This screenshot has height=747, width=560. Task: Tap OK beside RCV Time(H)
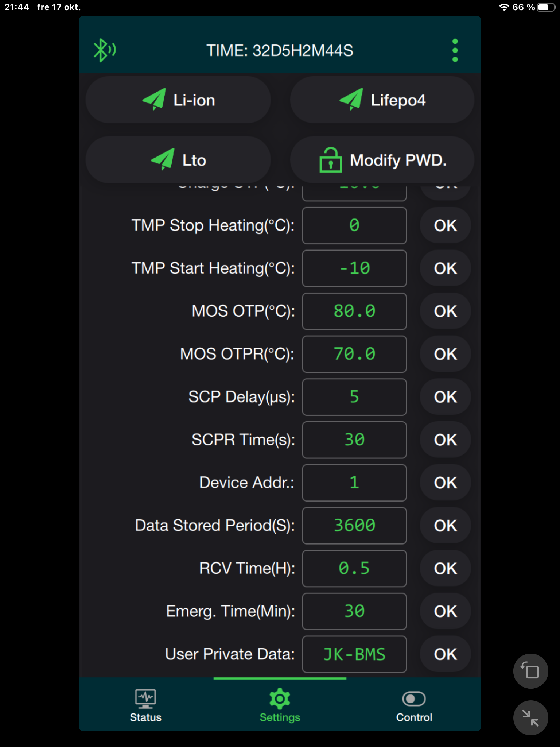point(445,568)
